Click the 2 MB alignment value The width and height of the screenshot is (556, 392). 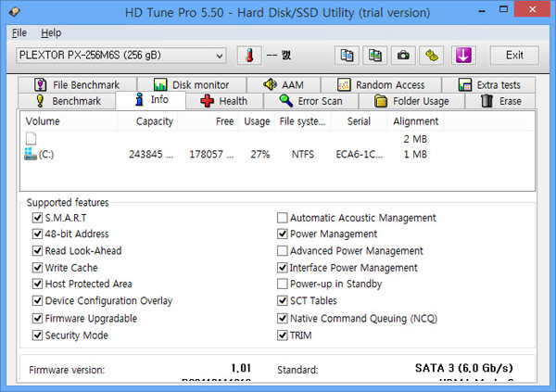click(415, 139)
